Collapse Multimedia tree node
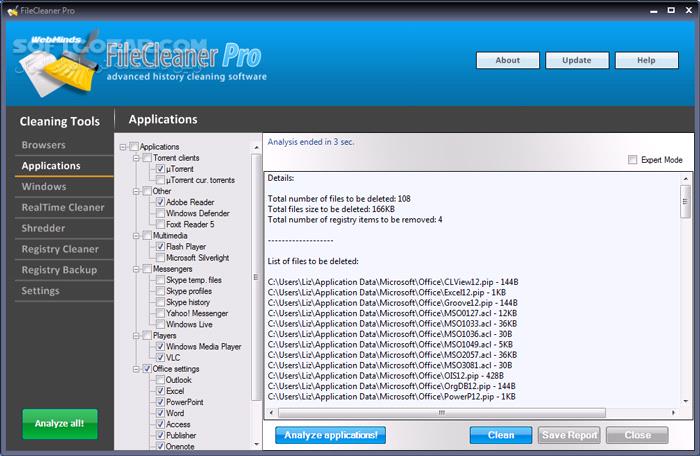 click(x=136, y=235)
